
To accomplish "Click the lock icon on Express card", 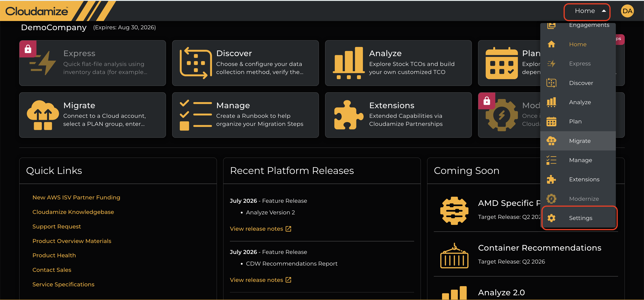I will [28, 49].
